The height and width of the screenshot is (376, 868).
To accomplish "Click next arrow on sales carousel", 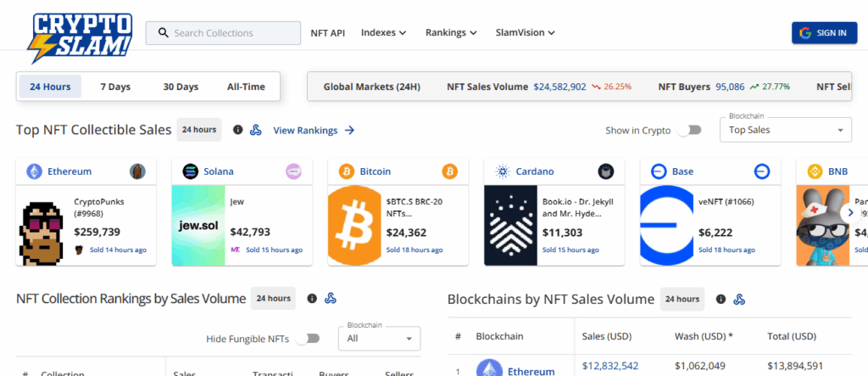I will click(x=850, y=212).
